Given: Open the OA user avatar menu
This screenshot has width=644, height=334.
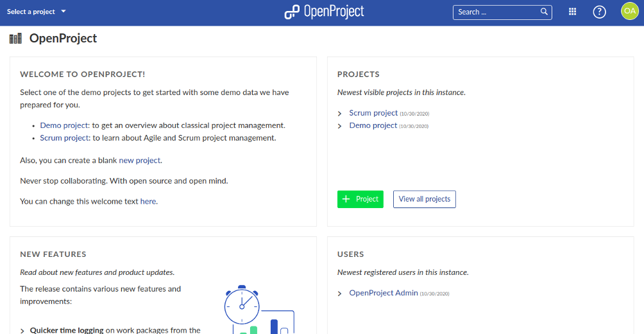Looking at the screenshot, I should coord(630,11).
